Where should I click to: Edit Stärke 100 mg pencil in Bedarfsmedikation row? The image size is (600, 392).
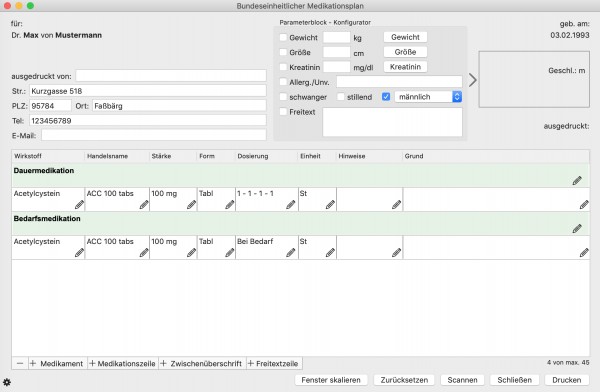[x=191, y=253]
